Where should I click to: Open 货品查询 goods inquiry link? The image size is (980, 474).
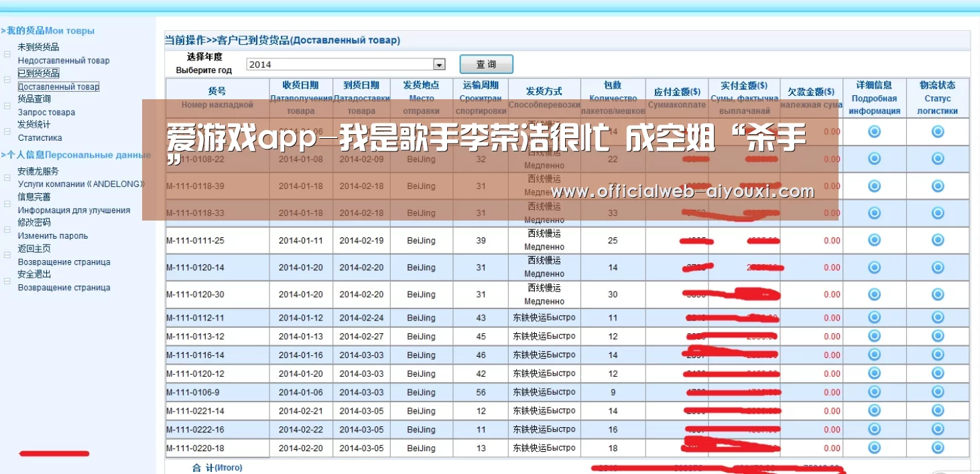pos(46,105)
